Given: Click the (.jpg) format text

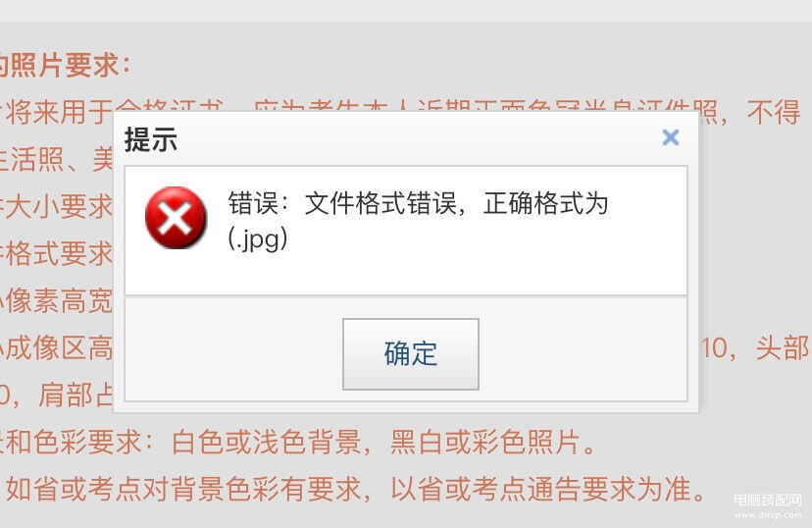Looking at the screenshot, I should click(x=257, y=239).
